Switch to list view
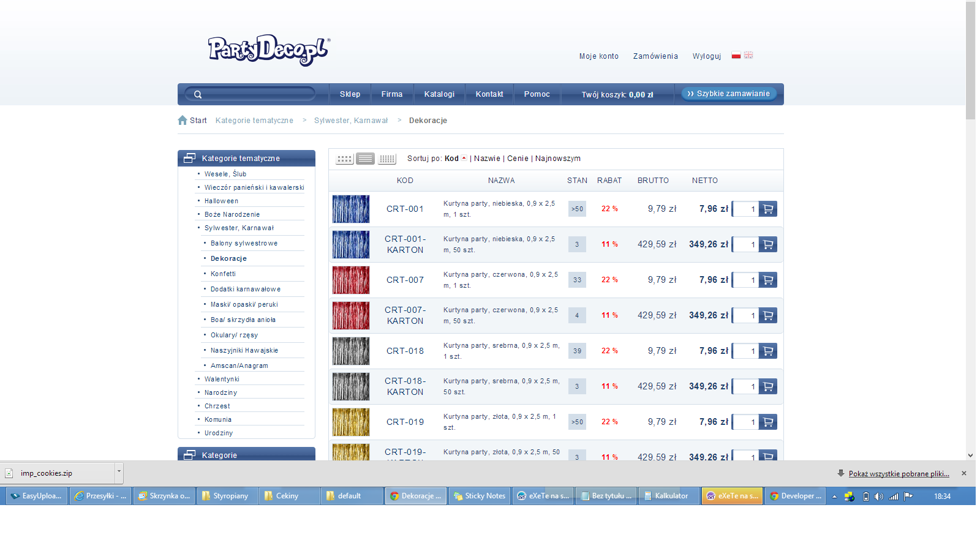Image resolution: width=980 pixels, height=551 pixels. coord(366,159)
